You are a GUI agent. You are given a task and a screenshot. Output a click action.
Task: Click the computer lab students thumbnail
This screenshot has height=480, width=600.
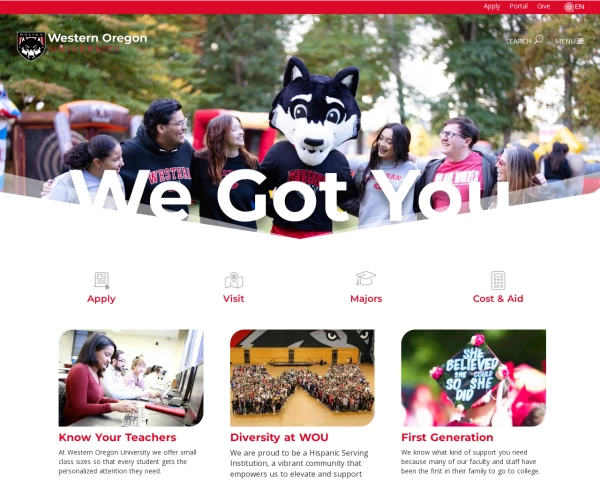click(131, 378)
